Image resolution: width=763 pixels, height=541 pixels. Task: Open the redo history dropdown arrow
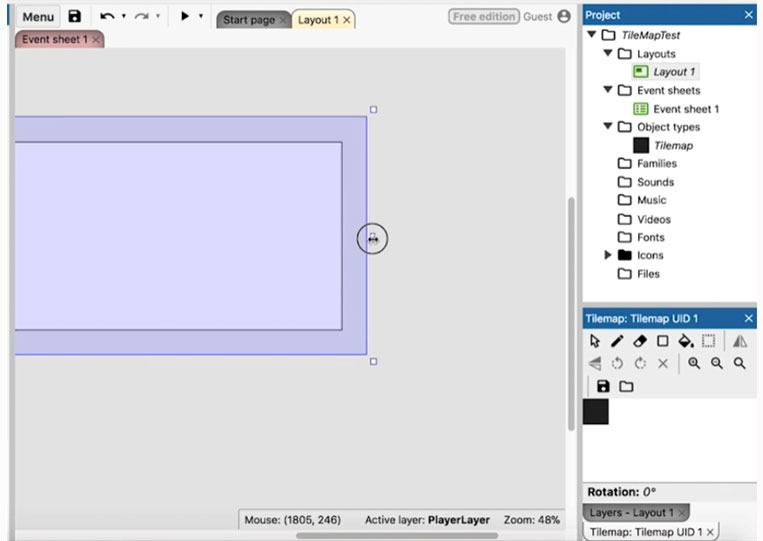158,16
